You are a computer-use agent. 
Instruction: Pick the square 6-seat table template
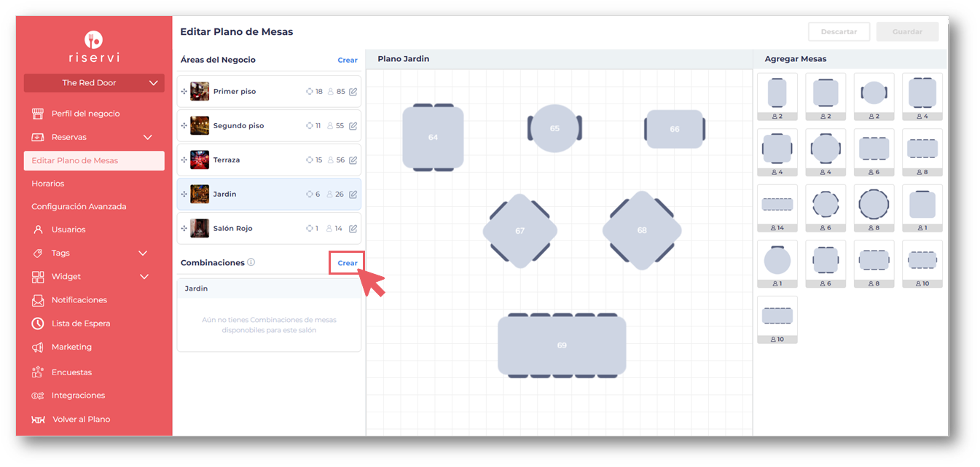tap(826, 264)
